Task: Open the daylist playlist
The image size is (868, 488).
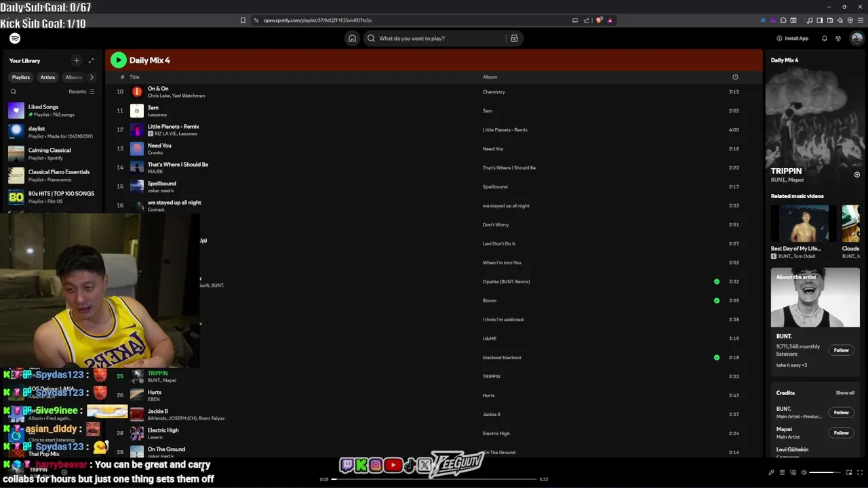Action: coord(53,132)
